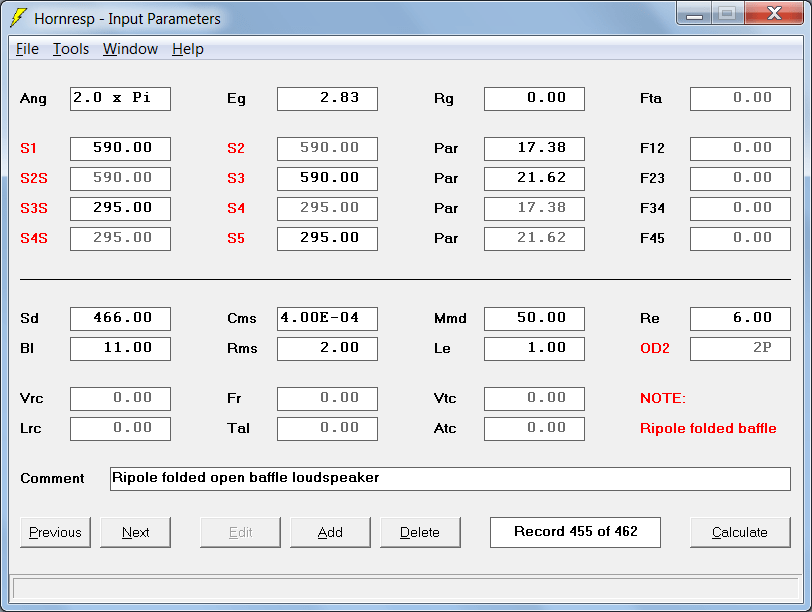Select the Cms field showing 4.00E-04

point(327,319)
